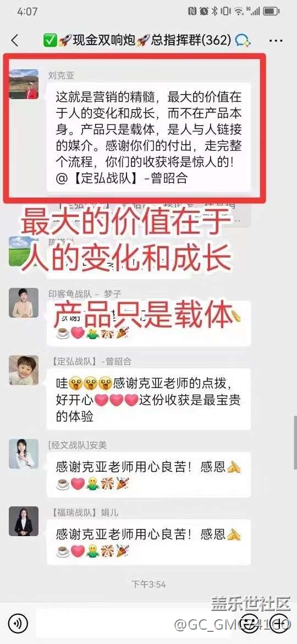
Task: Open 刘克亚's profile avatar
Action: (x=24, y=84)
